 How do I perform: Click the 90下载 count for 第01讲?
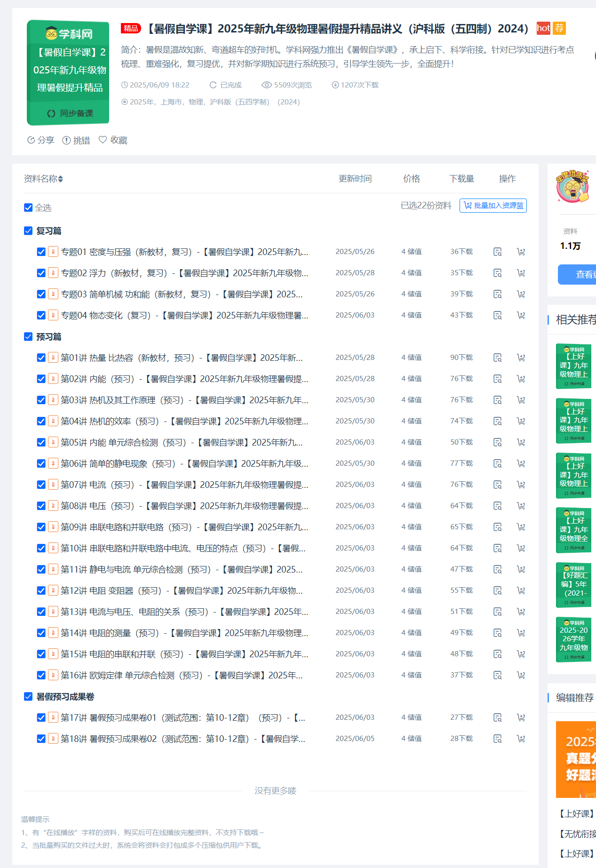pyautogui.click(x=461, y=358)
